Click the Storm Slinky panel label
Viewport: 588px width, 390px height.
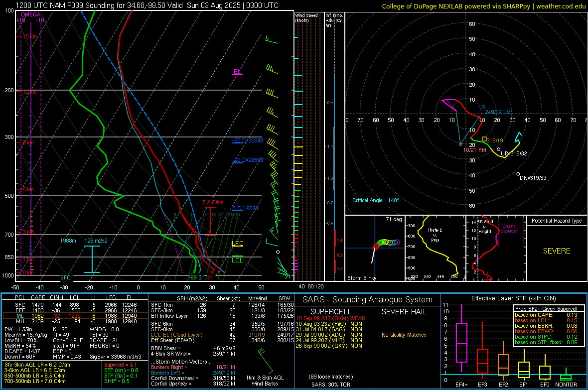click(x=361, y=278)
